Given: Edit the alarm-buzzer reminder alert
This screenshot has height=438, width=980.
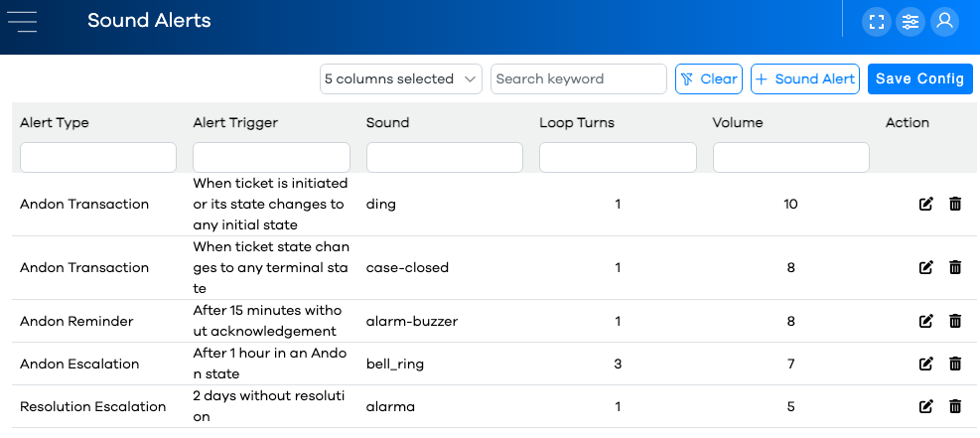Looking at the screenshot, I should point(926,321).
